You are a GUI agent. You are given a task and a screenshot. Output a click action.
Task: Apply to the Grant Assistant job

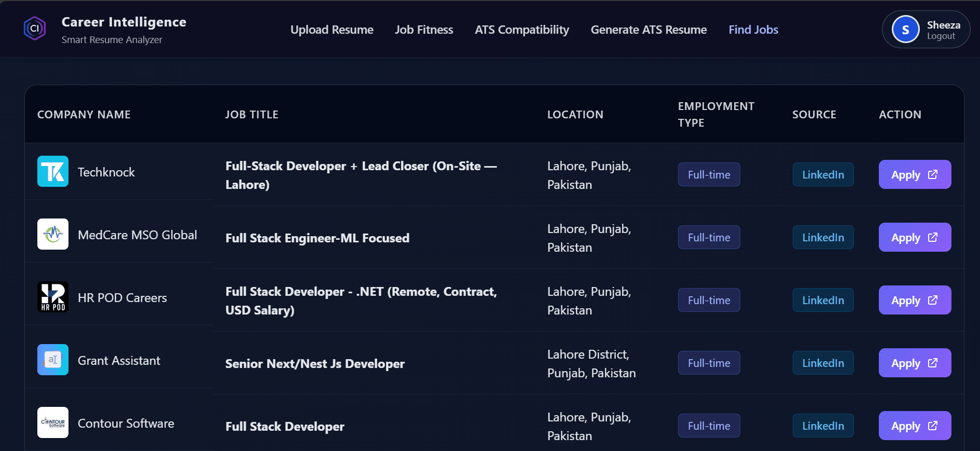[915, 363]
